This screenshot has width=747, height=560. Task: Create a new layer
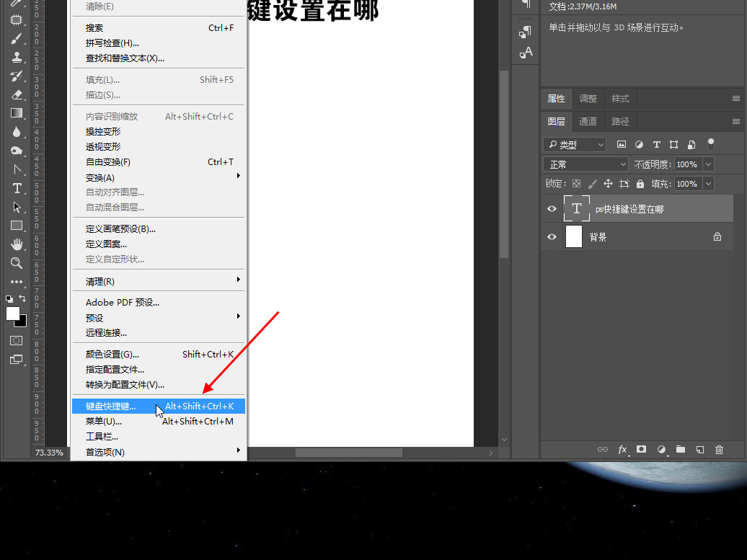coord(700,450)
